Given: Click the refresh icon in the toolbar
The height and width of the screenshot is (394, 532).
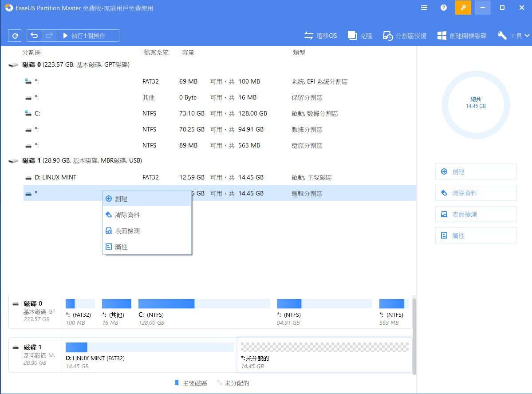Looking at the screenshot, I should coord(15,36).
